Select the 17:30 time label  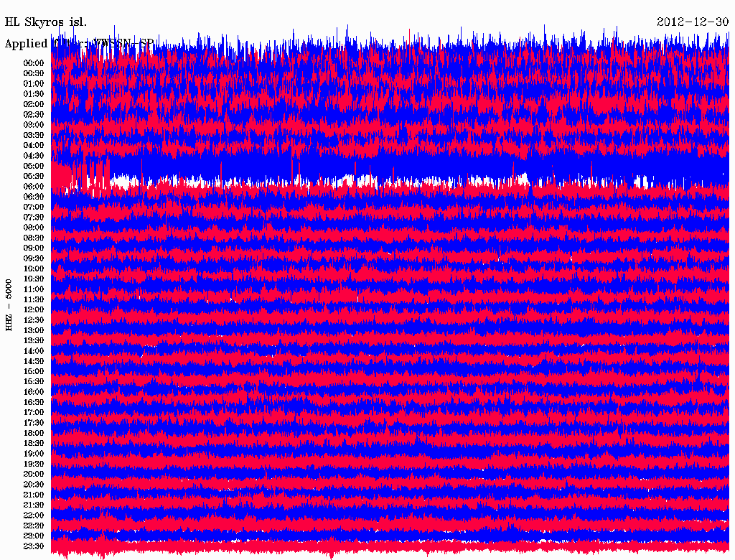click(x=34, y=423)
